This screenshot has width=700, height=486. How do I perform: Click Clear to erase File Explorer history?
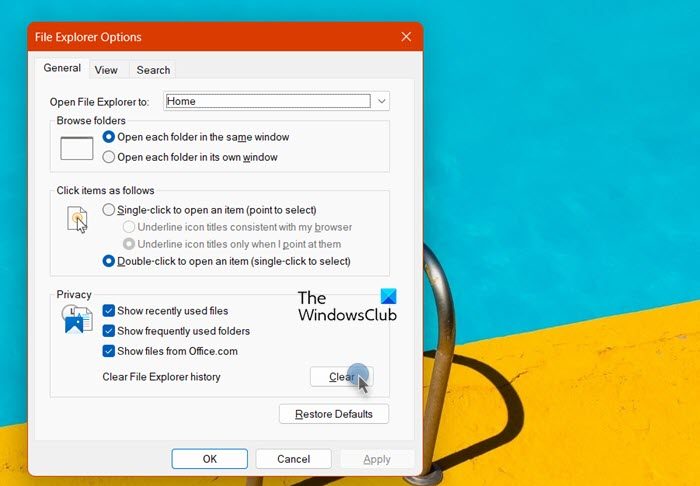click(x=342, y=377)
